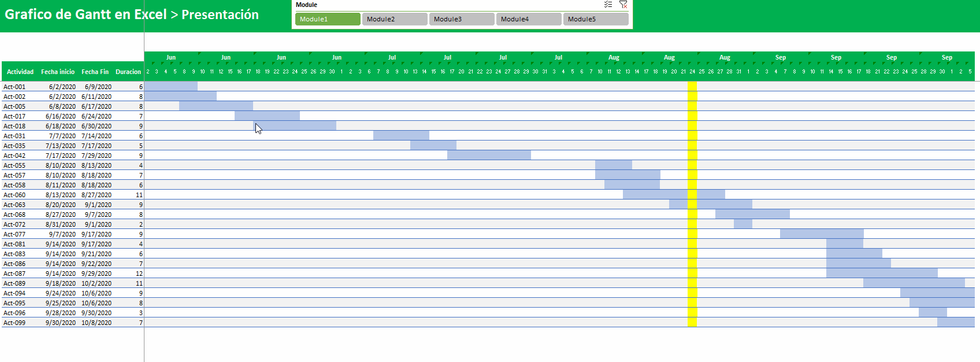Click the Act-031 Gantt bar
Screen dimensions: 980x362
[401, 135]
